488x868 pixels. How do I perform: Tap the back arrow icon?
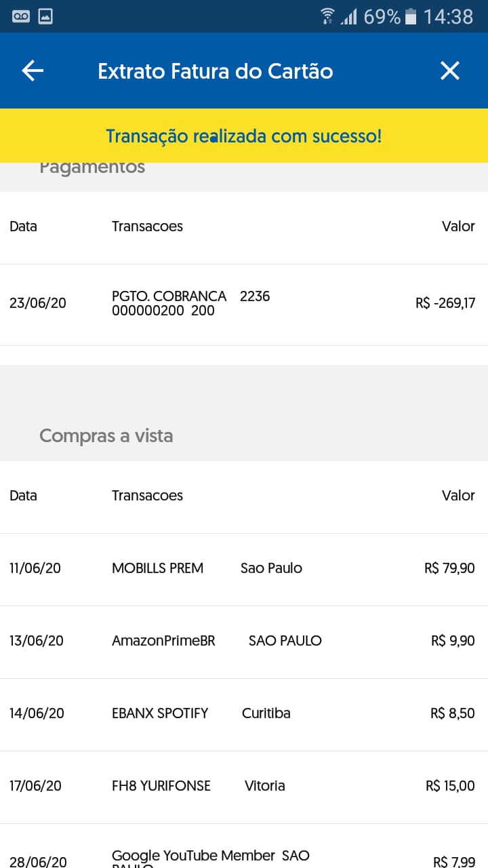point(33,71)
